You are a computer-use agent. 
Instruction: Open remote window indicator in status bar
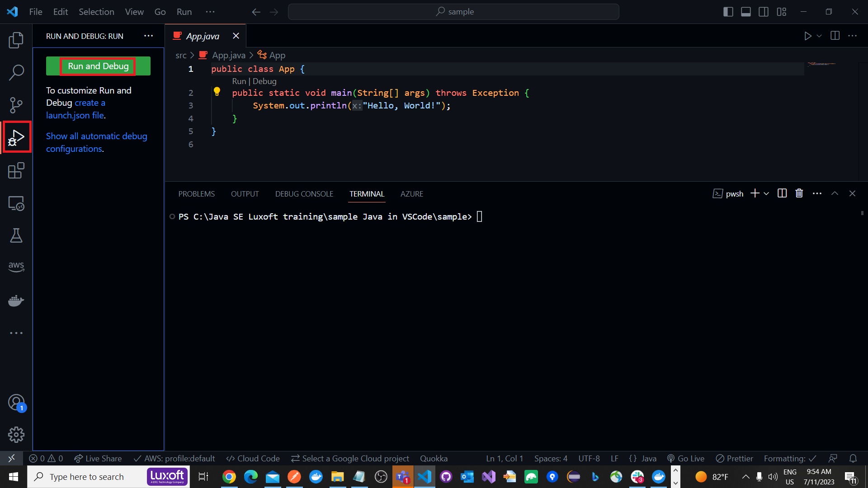pos(11,459)
